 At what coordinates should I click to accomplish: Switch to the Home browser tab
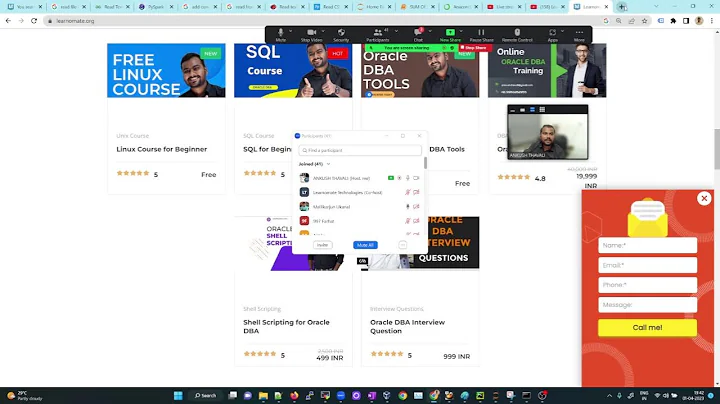[x=374, y=7]
